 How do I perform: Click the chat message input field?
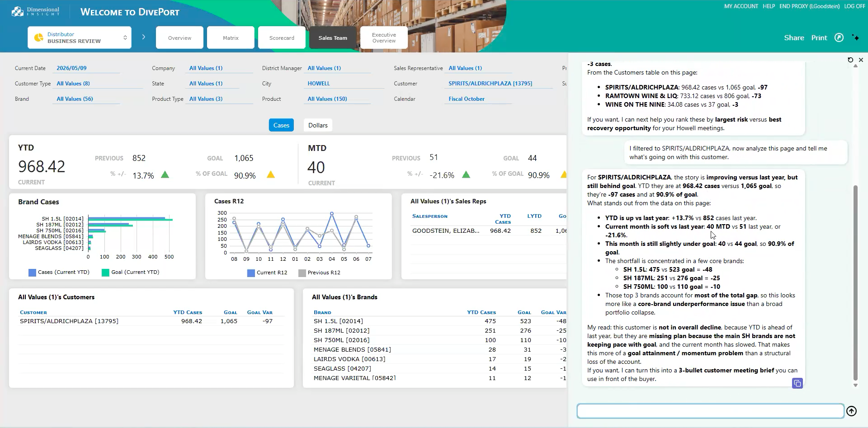(710, 411)
